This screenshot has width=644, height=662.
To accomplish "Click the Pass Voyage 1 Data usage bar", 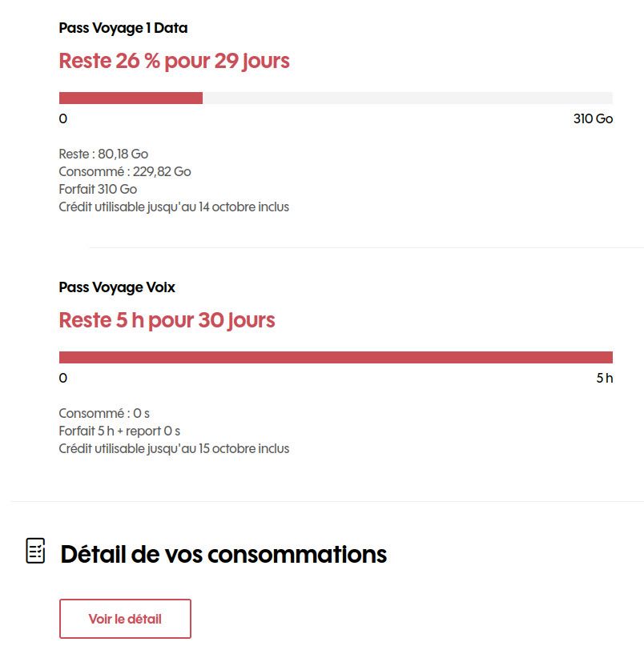I will pos(336,98).
